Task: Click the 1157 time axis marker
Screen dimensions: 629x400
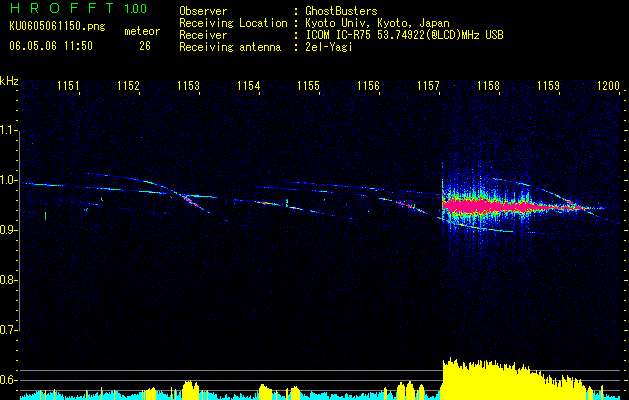Action: [428, 85]
